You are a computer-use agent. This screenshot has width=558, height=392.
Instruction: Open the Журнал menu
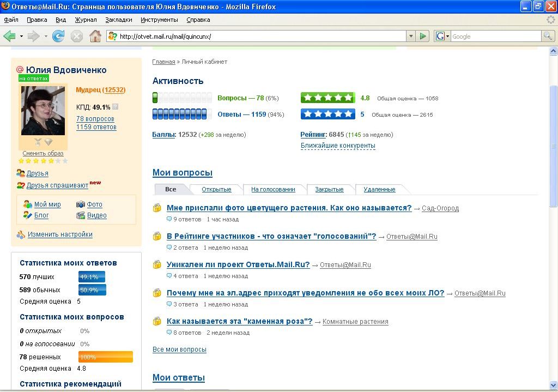86,20
